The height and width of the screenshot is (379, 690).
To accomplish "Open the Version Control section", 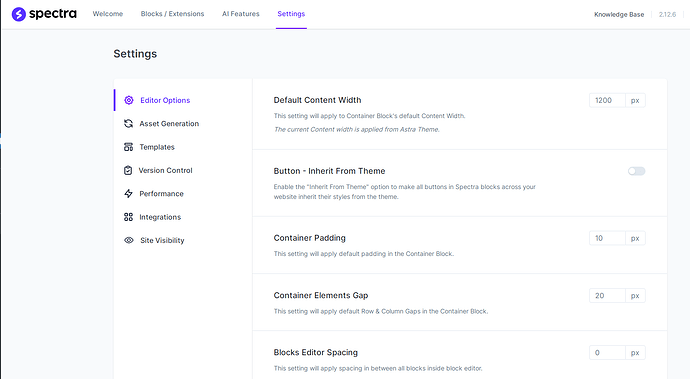I will (x=165, y=170).
